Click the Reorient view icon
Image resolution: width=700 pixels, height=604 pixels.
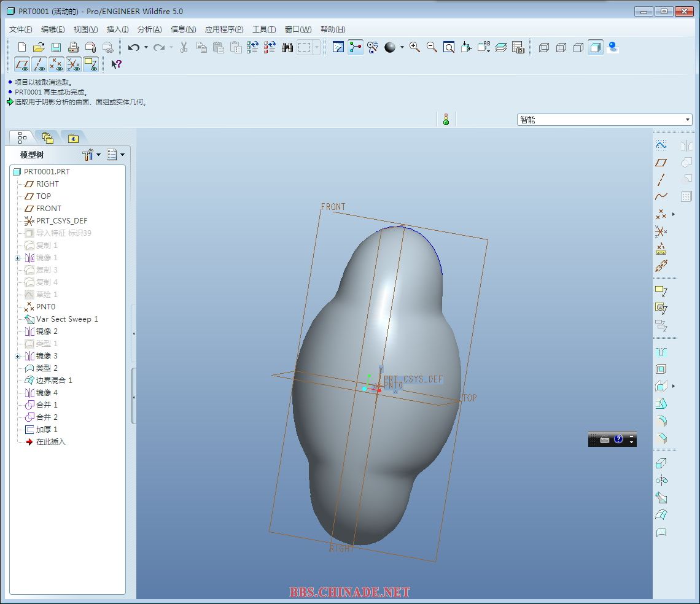tap(466, 47)
